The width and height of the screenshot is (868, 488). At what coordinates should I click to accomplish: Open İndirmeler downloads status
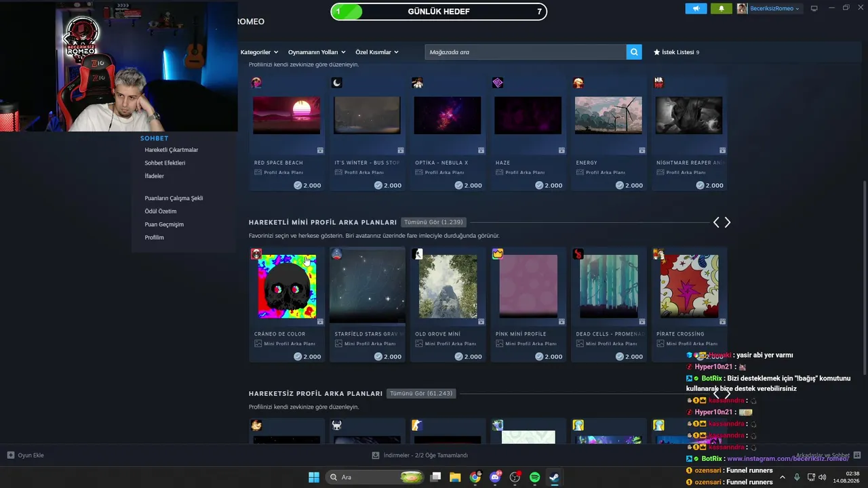pyautogui.click(x=420, y=455)
